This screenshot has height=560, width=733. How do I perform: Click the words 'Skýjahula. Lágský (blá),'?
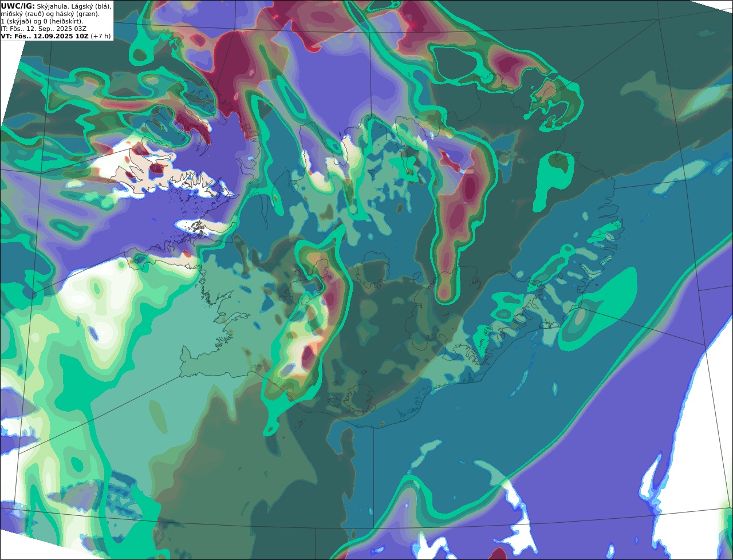pyautogui.click(x=74, y=6)
